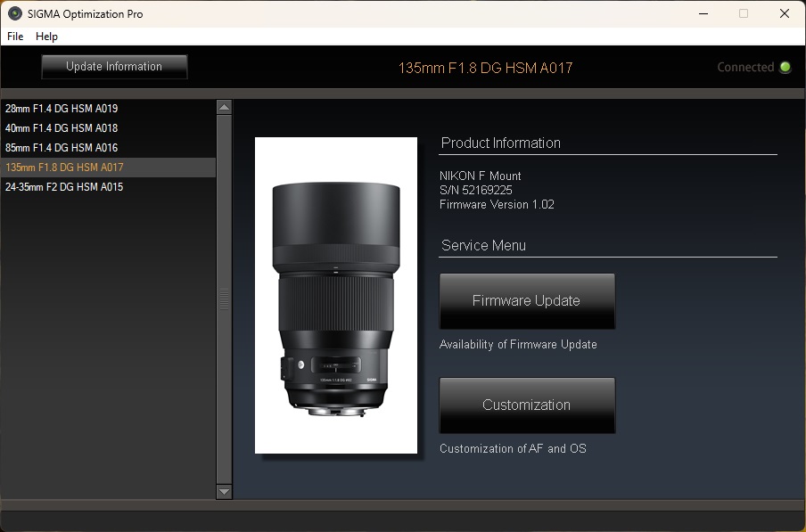
Task: Open the Help menu
Action: coord(46,37)
